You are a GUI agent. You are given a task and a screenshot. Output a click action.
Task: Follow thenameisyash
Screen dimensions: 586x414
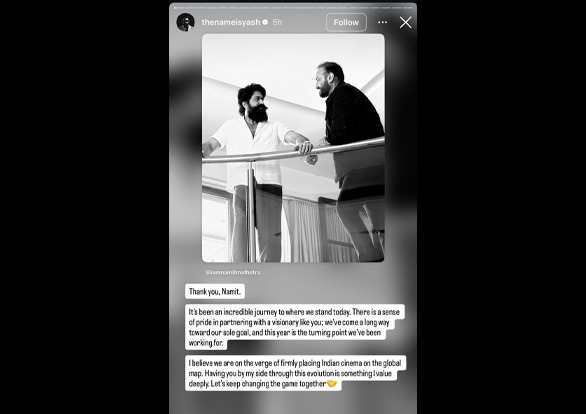click(346, 22)
